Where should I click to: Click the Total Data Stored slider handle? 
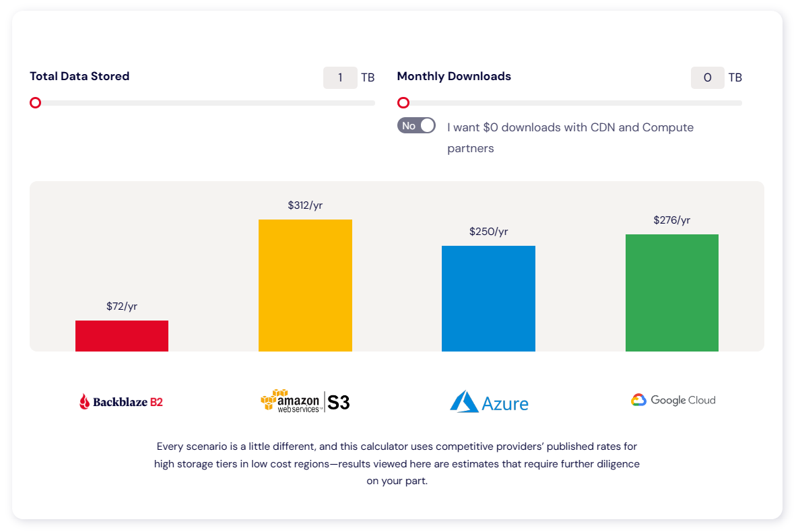35,103
